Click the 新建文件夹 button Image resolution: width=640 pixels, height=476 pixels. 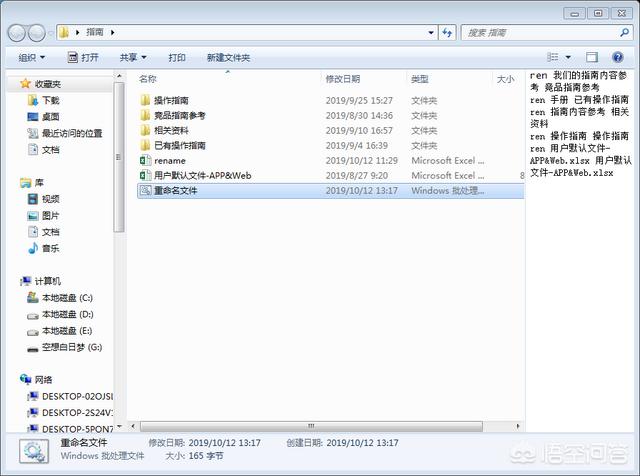click(x=228, y=58)
